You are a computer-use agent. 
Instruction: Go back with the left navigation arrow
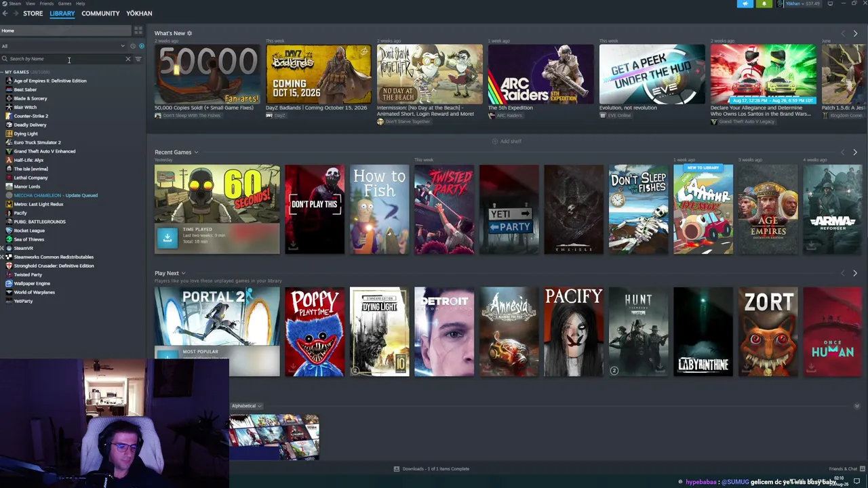coord(5,14)
